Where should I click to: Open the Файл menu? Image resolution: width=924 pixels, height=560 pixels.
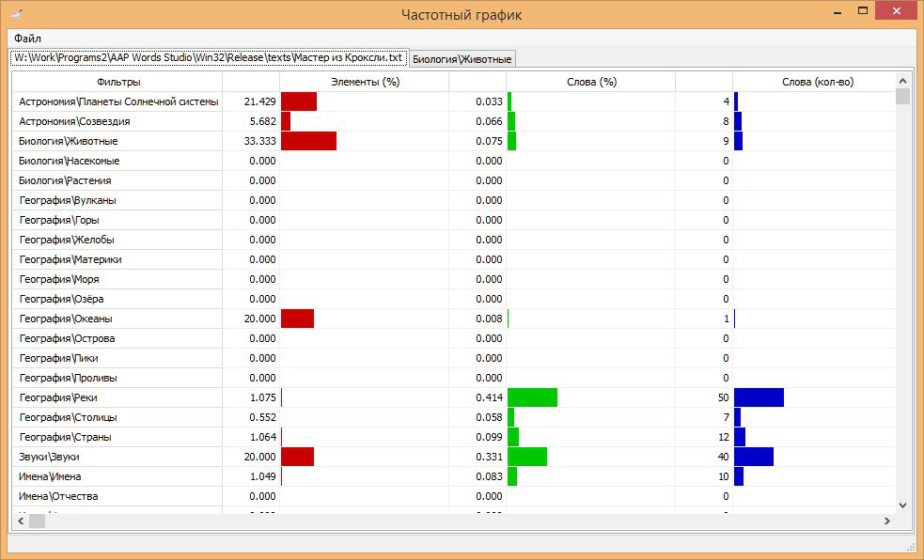pyautogui.click(x=27, y=38)
